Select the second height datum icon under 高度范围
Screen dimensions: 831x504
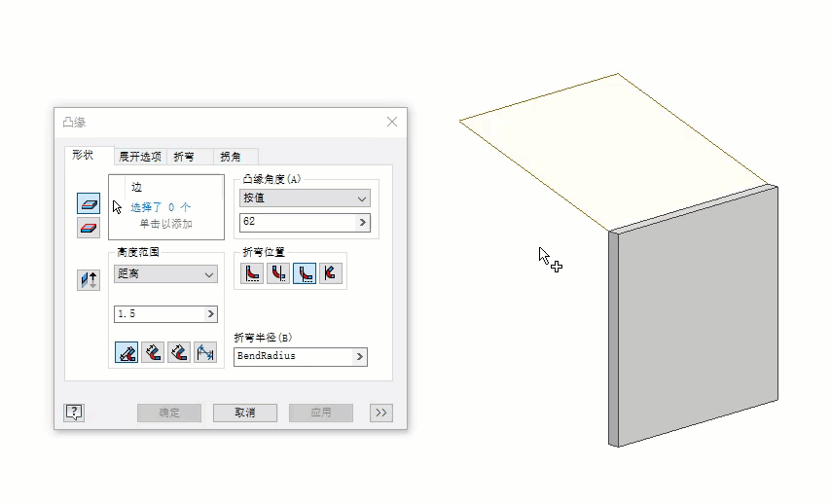[153, 352]
